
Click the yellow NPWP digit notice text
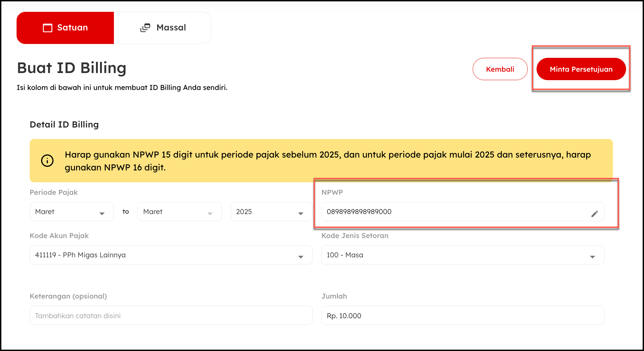point(327,161)
